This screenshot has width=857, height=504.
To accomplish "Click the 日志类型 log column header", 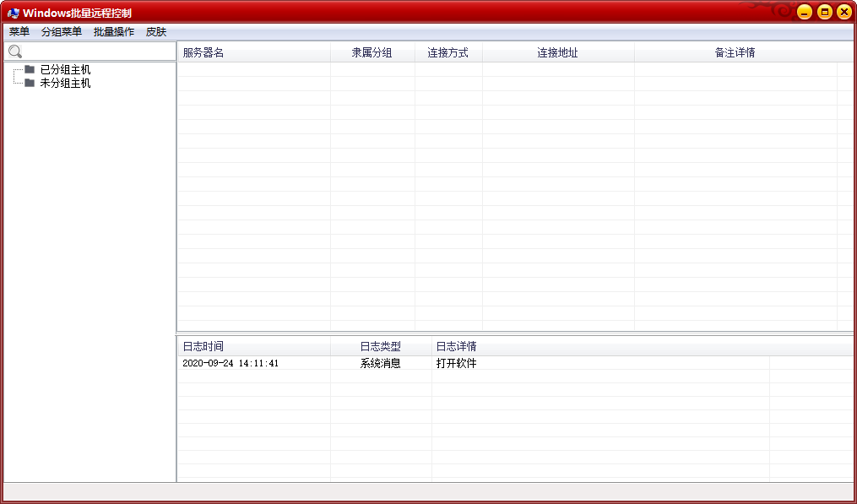I will point(381,346).
